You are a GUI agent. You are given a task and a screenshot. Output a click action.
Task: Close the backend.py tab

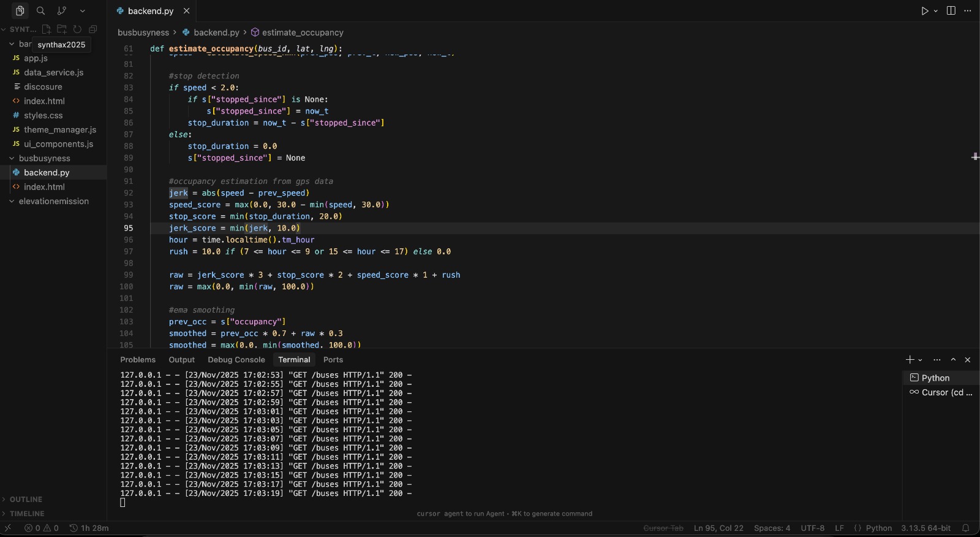coord(186,10)
